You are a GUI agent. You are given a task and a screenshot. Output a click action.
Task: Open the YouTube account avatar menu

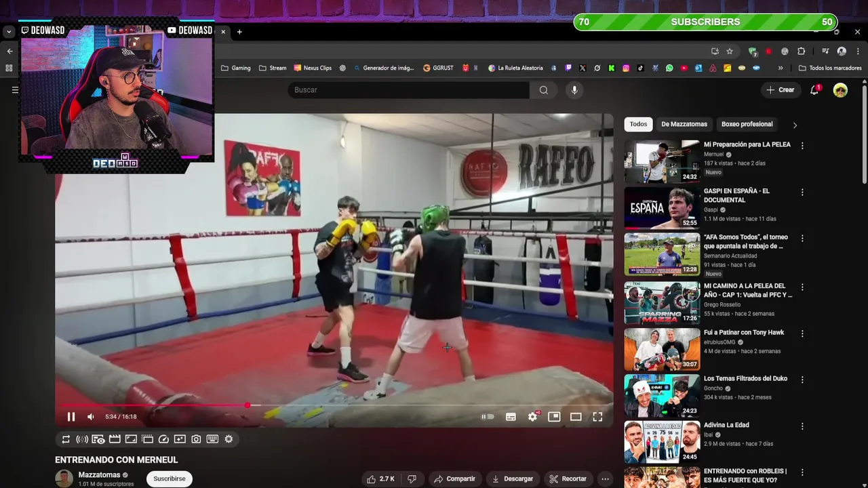[840, 90]
